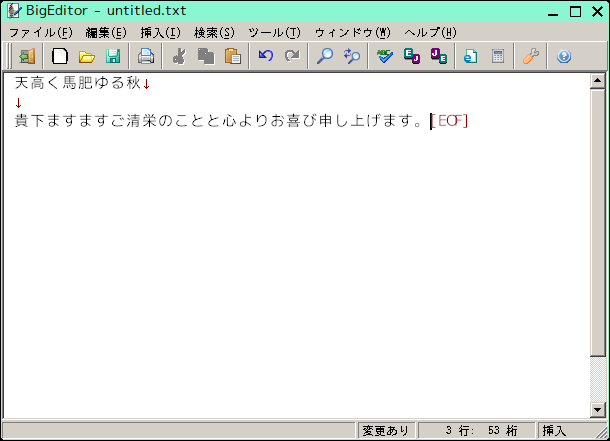Screen dimensions: 610x441
Task: Print the document using printer icon
Action: coord(145,56)
